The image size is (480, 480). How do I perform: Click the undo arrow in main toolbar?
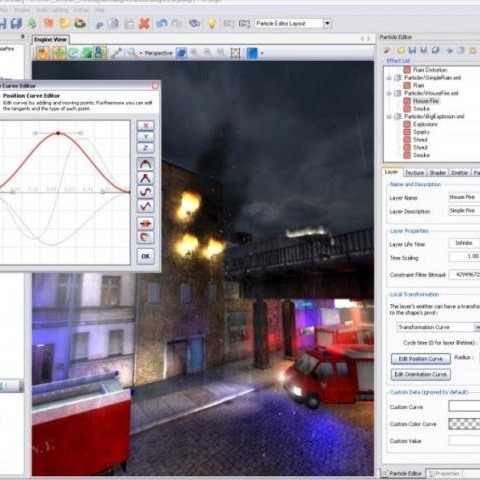pyautogui.click(x=161, y=24)
